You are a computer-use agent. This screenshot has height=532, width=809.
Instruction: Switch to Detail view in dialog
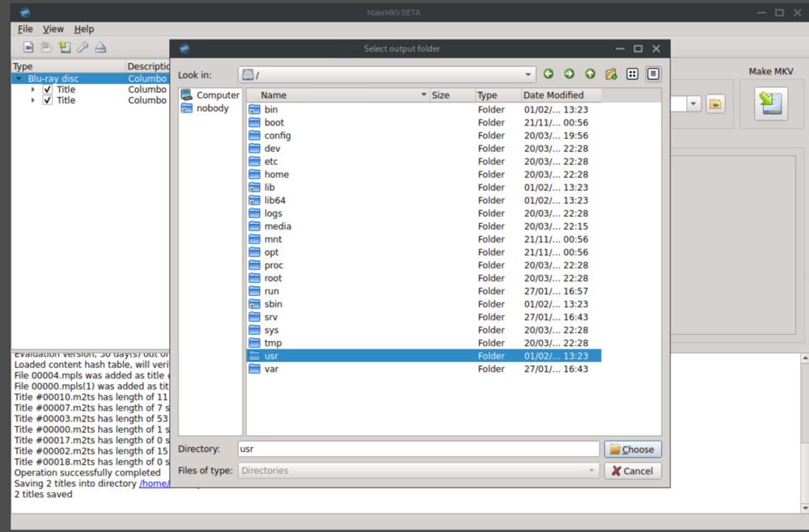[x=653, y=74]
